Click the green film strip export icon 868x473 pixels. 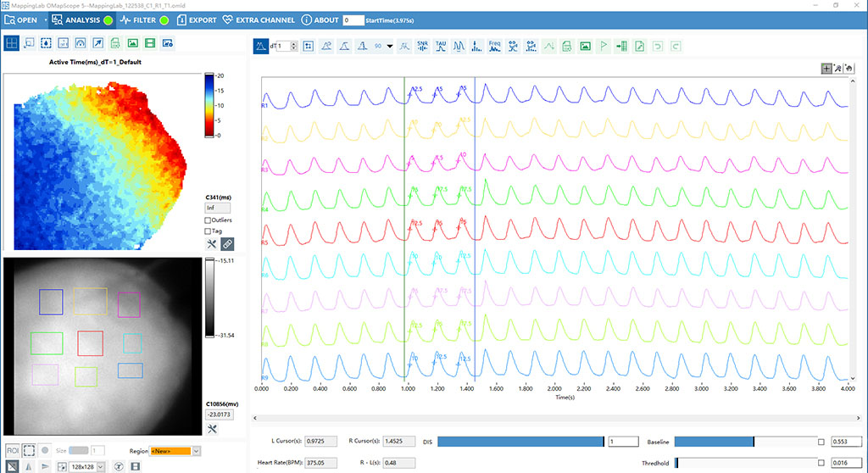coord(149,43)
